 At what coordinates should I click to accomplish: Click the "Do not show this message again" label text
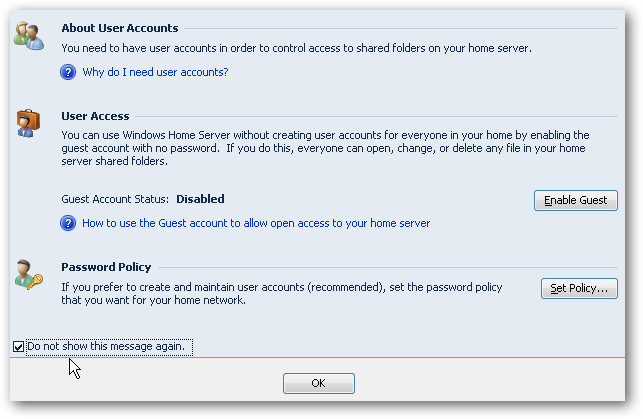point(108,347)
